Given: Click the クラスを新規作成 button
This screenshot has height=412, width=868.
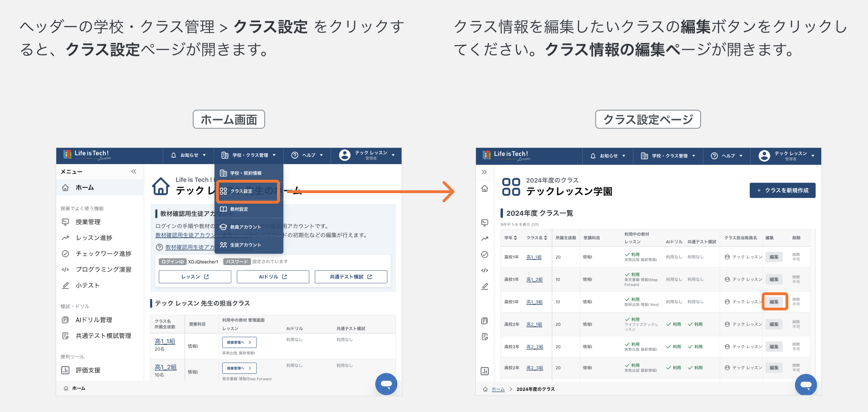Looking at the screenshot, I should 783,190.
